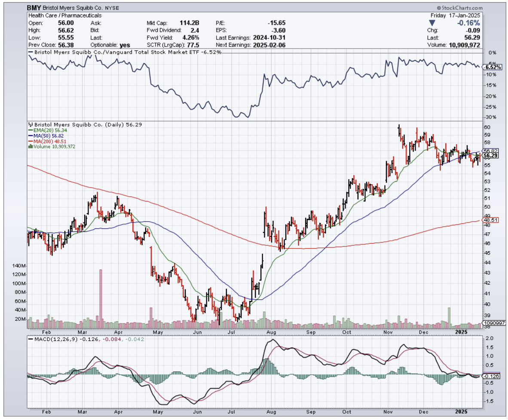Viewport: 508px width, 420px height.
Task: Click the StockCharts.com copyright logo
Action: 459,8
